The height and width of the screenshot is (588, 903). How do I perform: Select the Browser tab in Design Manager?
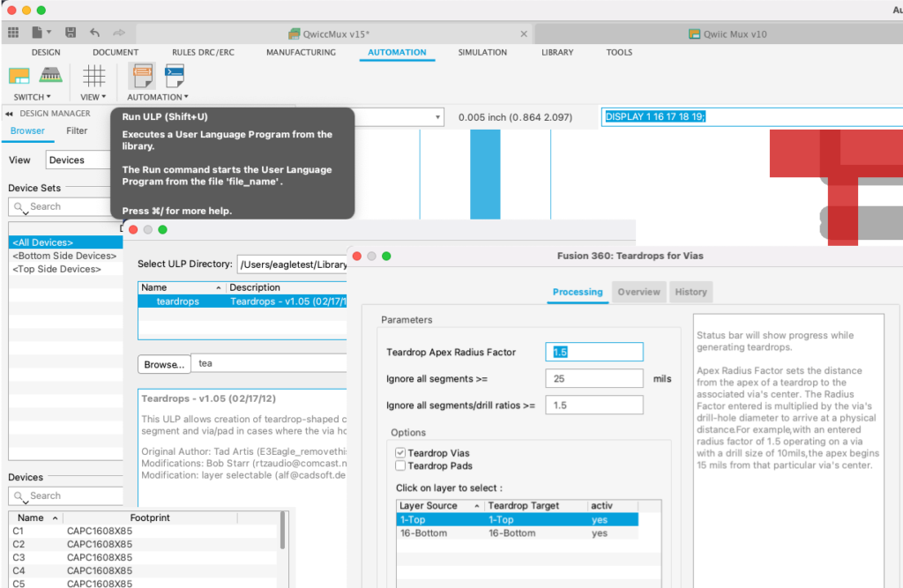pyautogui.click(x=27, y=130)
